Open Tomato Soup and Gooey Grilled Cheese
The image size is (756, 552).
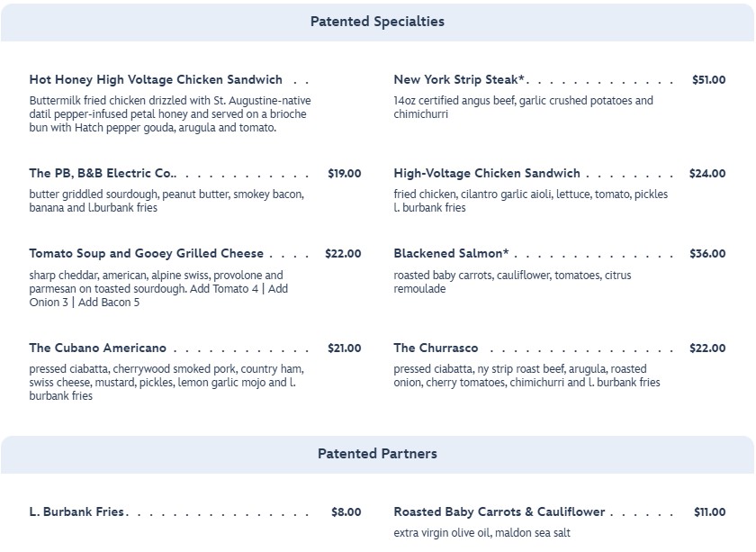click(x=147, y=254)
